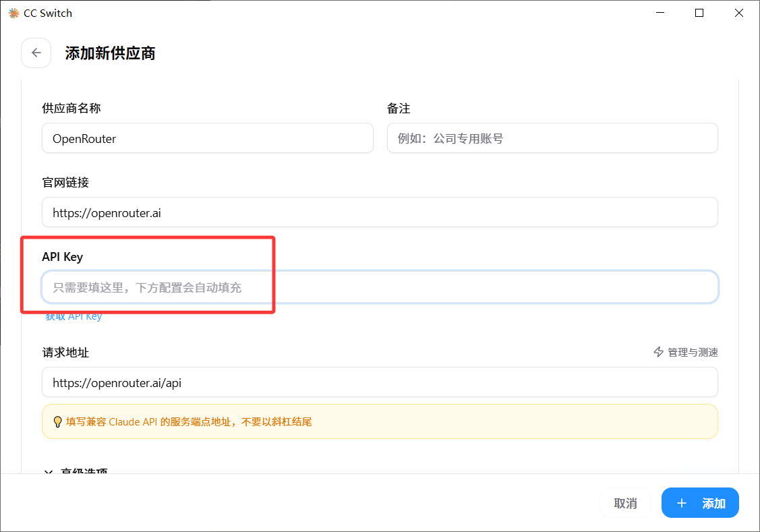
Task: Click the 官网链接 URL input field
Action: (379, 212)
